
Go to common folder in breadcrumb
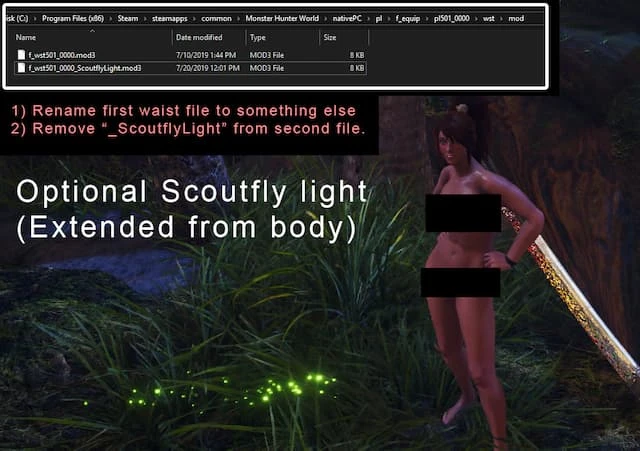point(216,19)
